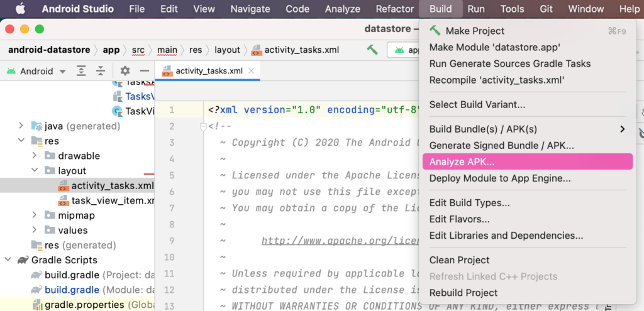Click the toolbar hammer Make Project icon
The width and height of the screenshot is (644, 311).
click(372, 50)
